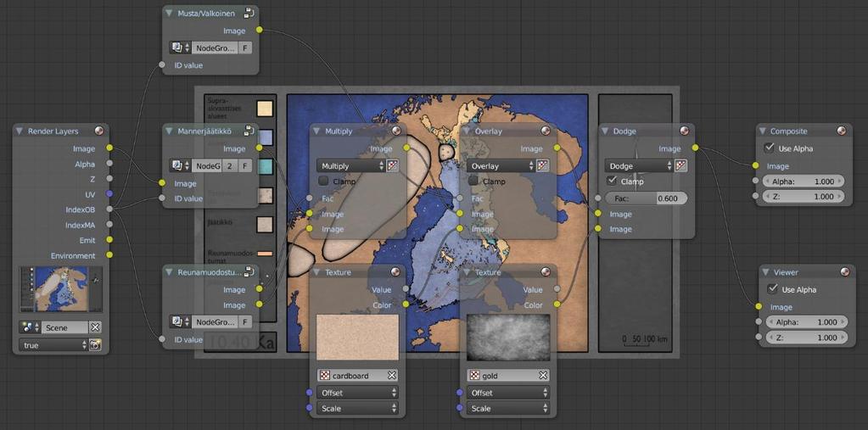868x430 pixels.
Task: Toggle fake user F on Mannerjäätikkö node
Action: point(245,166)
